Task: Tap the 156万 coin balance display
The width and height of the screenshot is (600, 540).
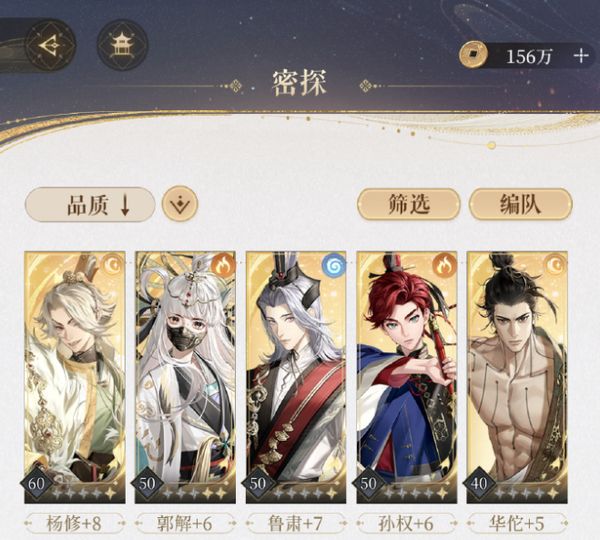Action: click(x=528, y=56)
